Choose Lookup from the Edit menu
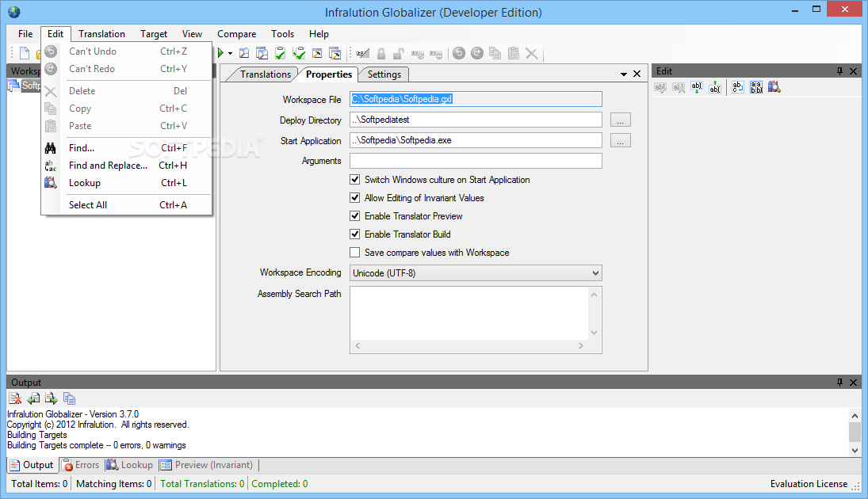The image size is (868, 499). (127, 182)
